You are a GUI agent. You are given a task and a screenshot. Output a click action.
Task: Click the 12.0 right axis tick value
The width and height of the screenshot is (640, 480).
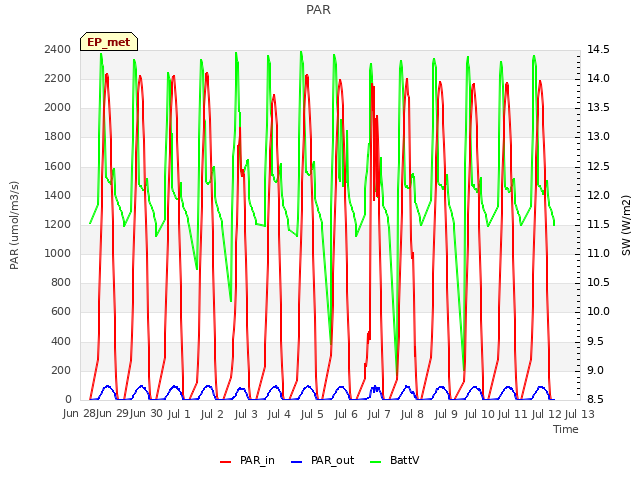598,195
